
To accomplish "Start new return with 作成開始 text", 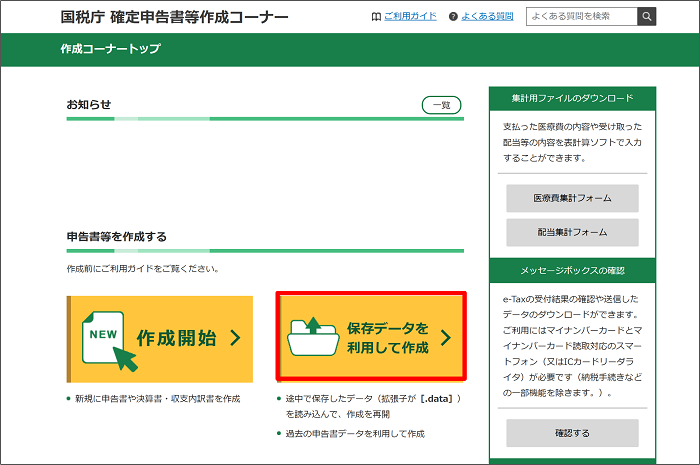I will [176, 338].
